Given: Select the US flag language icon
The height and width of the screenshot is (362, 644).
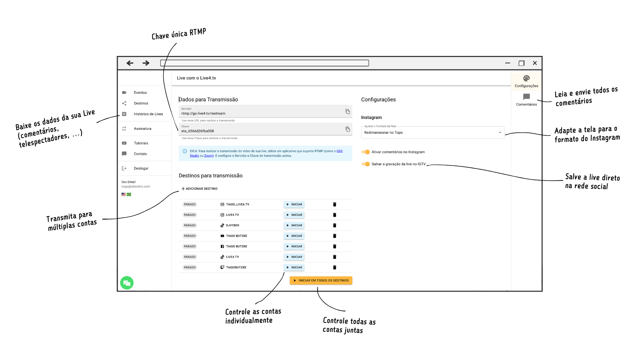Looking at the screenshot, I should tap(123, 194).
